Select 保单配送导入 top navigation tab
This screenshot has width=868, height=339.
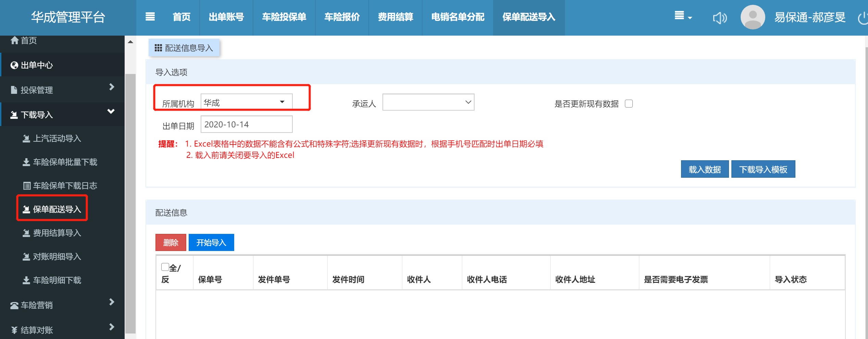tap(529, 17)
